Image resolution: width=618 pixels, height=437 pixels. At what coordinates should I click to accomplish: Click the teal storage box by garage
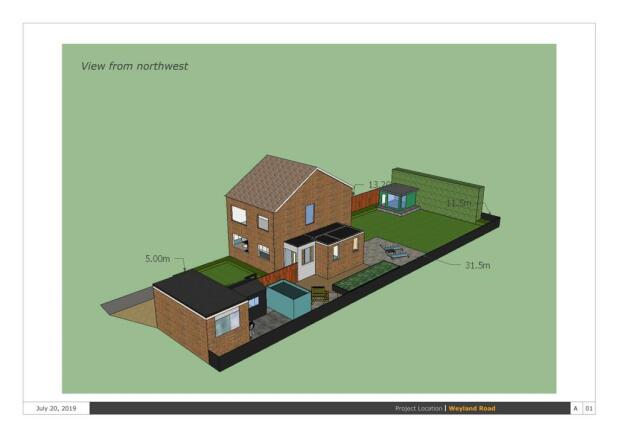288,299
